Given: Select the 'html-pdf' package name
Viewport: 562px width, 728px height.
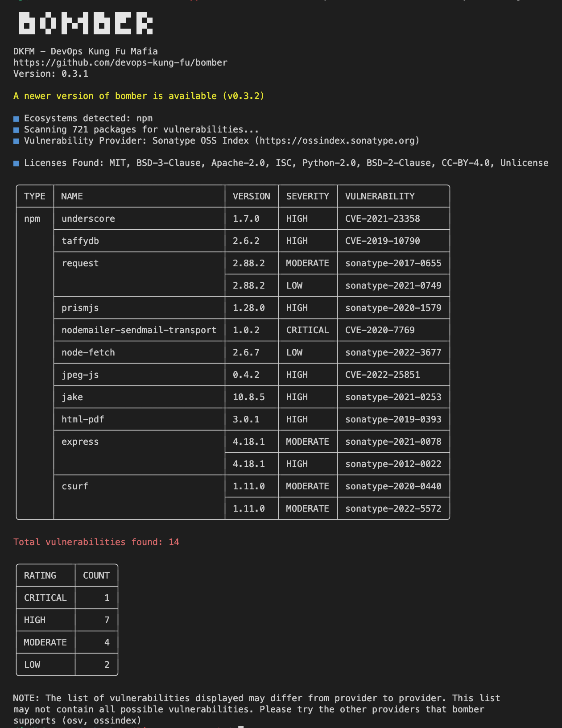Looking at the screenshot, I should [x=83, y=419].
